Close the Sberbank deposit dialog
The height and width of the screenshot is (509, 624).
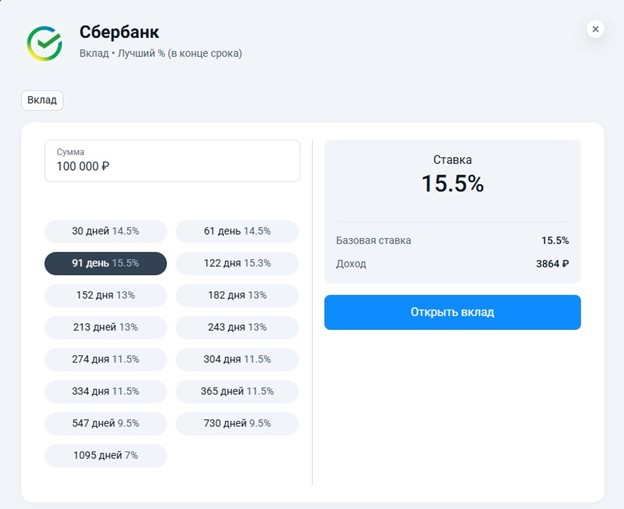coord(596,30)
